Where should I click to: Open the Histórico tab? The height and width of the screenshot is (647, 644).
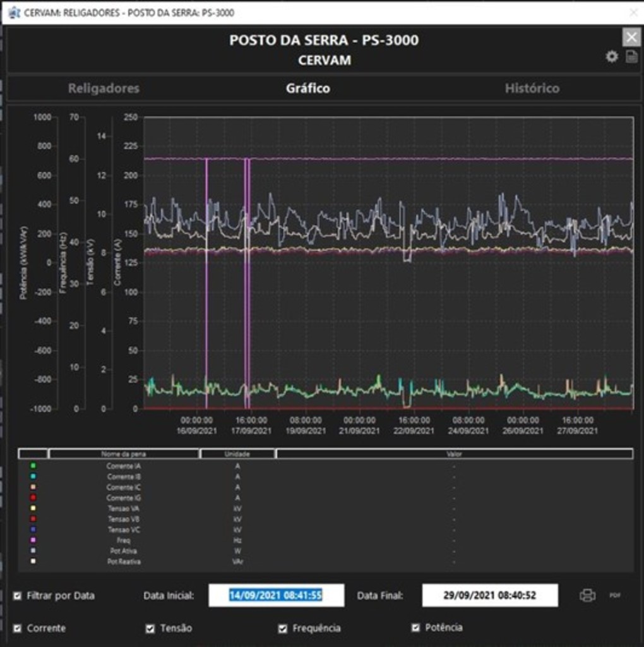tap(532, 88)
